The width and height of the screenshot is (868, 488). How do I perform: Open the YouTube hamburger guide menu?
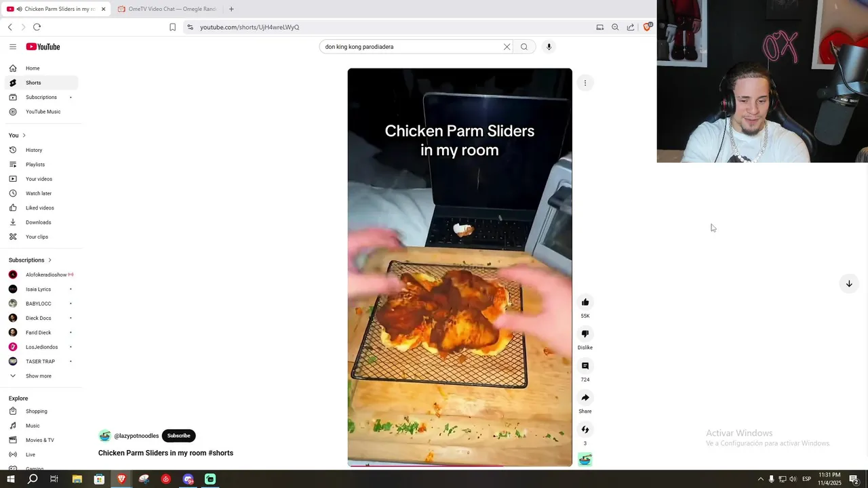12,47
